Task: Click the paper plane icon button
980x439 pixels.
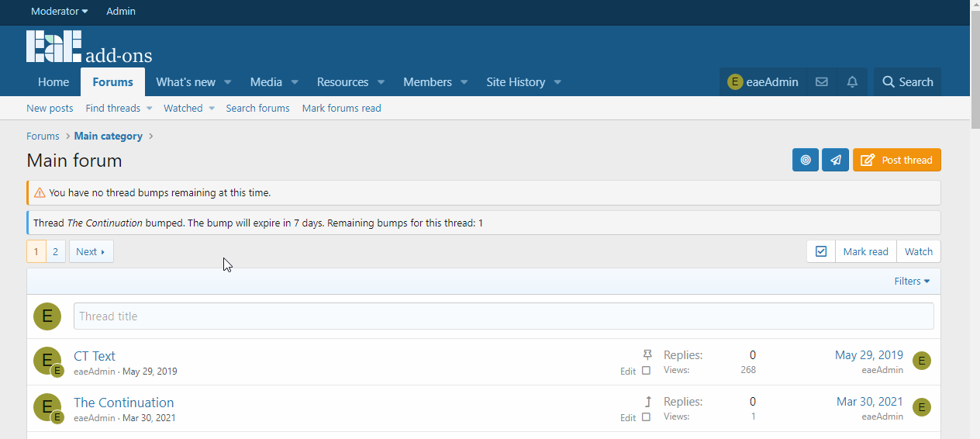Action: point(835,160)
